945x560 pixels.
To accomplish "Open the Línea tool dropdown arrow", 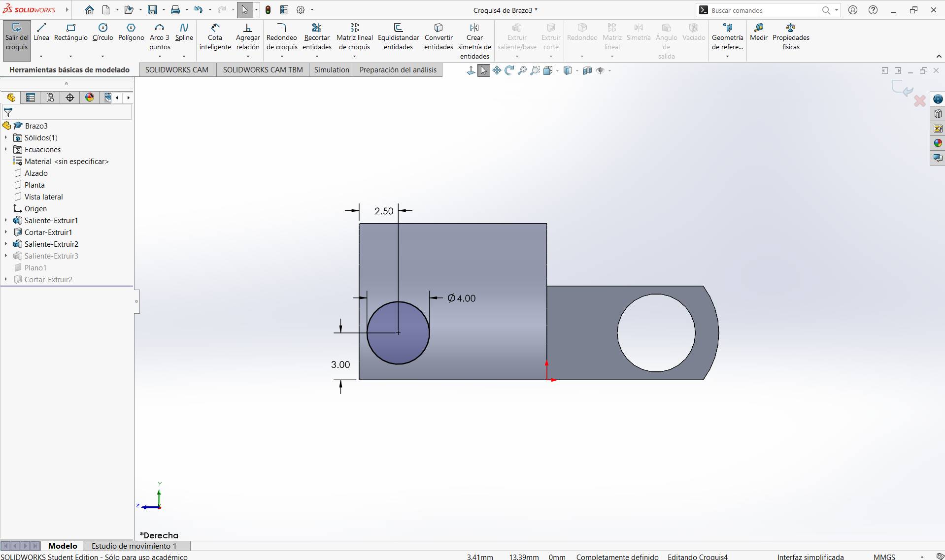I will tap(41, 56).
